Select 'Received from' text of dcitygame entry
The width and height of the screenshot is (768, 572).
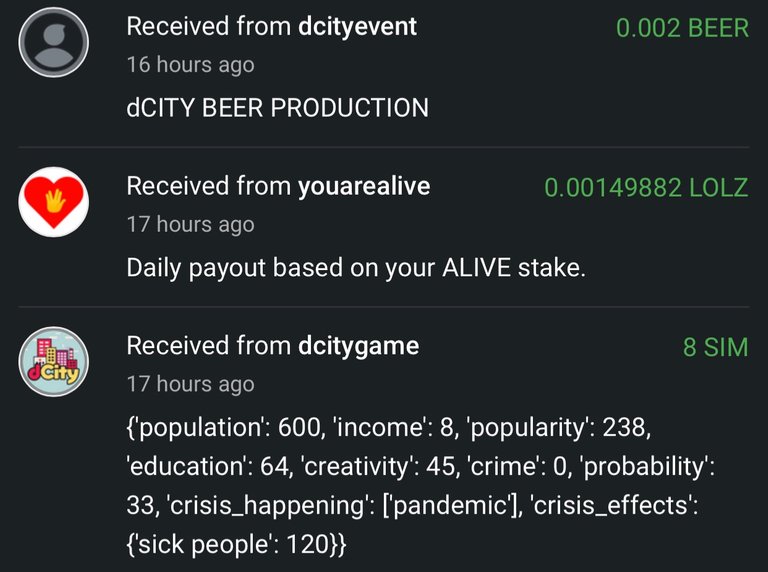[209, 346]
